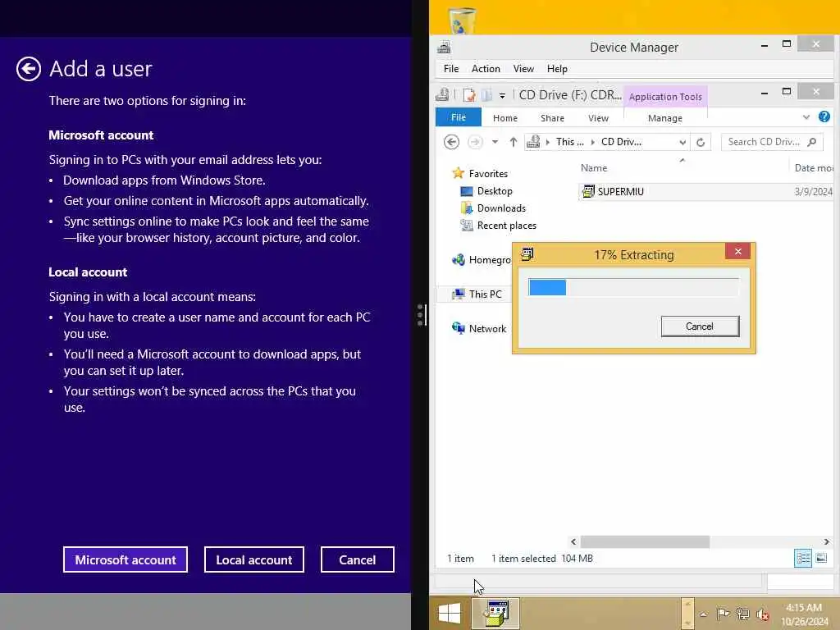The image size is (840, 630).
Task: Switch to the Explorer View ribbon tab
Action: point(598,118)
